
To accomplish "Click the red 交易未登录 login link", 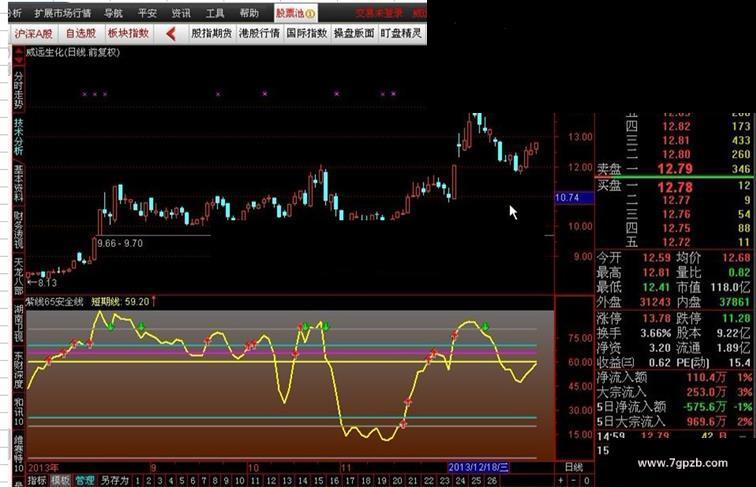I will 379,13.
